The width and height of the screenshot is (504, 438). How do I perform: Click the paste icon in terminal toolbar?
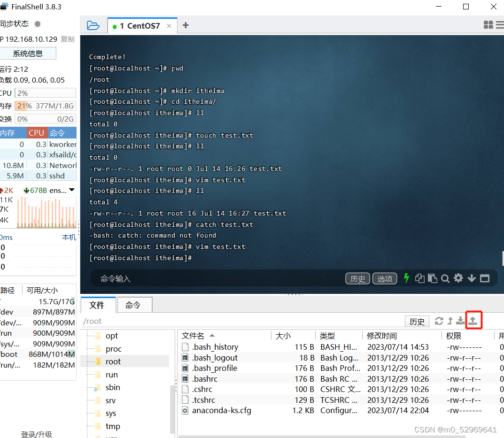click(433, 278)
